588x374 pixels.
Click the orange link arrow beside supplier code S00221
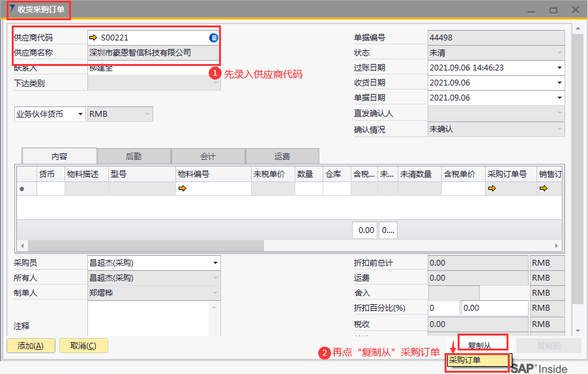pos(93,38)
